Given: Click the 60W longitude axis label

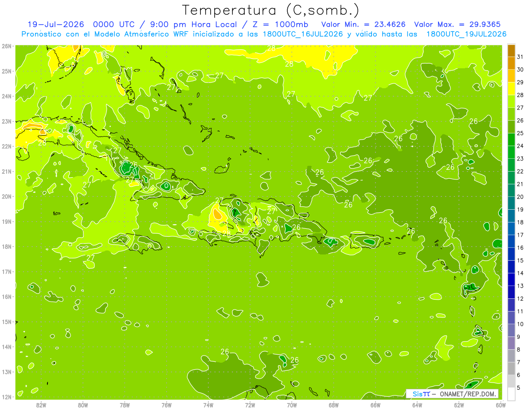Looking at the screenshot, I should point(501,405).
